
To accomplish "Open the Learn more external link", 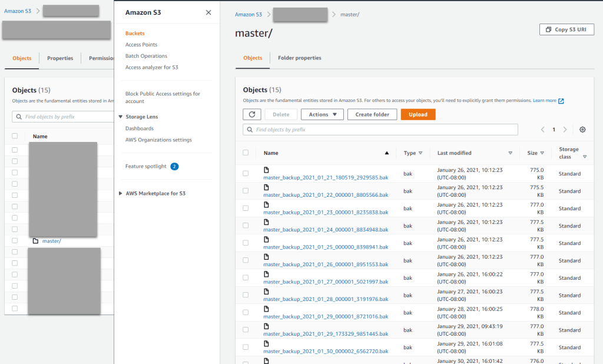I will click(545, 101).
